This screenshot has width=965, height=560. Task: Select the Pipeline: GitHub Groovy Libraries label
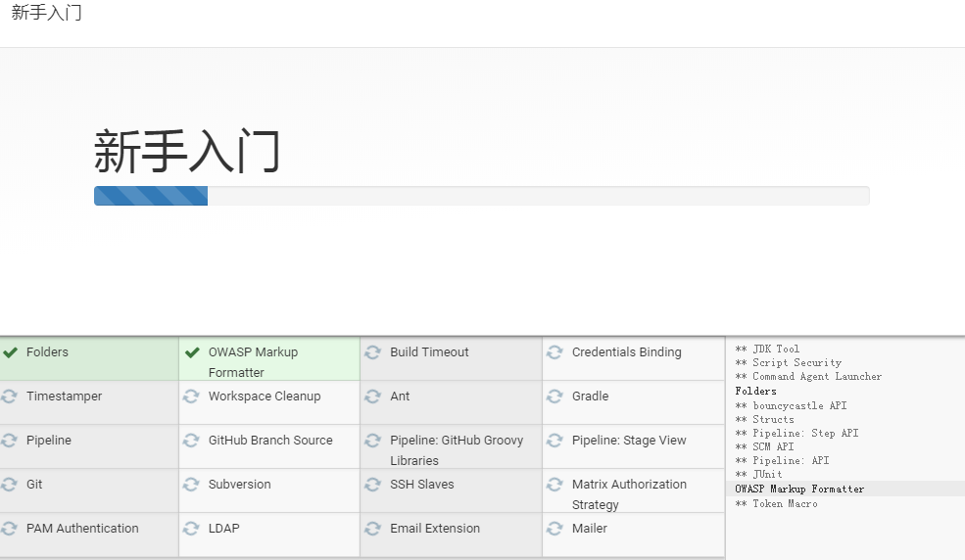click(457, 450)
